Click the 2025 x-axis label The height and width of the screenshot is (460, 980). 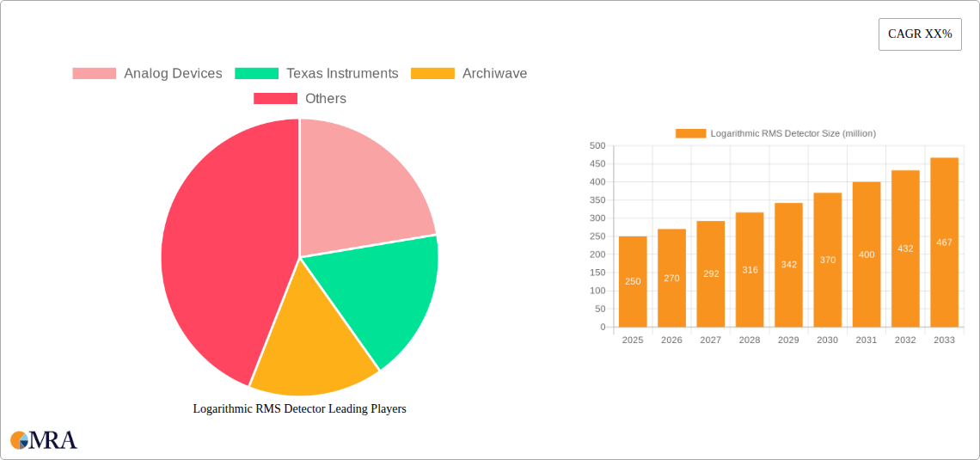tap(633, 340)
